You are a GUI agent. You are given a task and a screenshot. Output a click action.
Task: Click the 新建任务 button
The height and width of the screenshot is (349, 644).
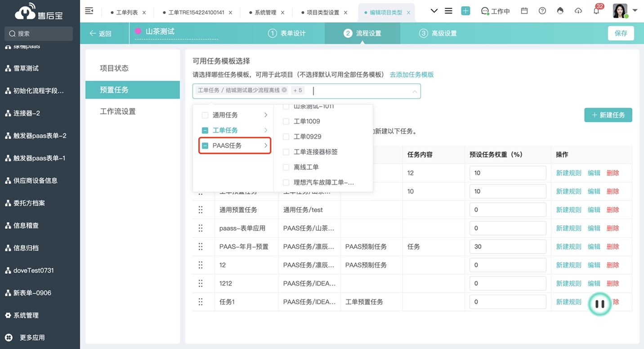[x=608, y=115]
